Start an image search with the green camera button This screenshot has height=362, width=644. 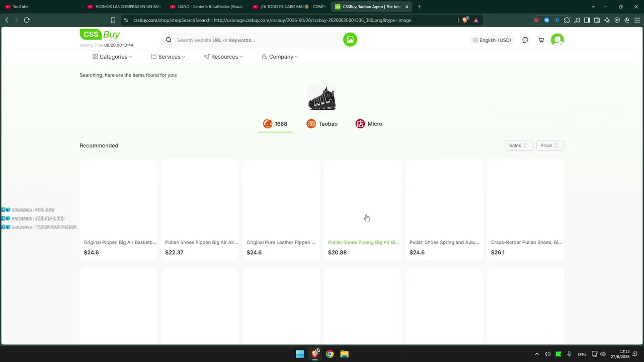[x=350, y=40]
